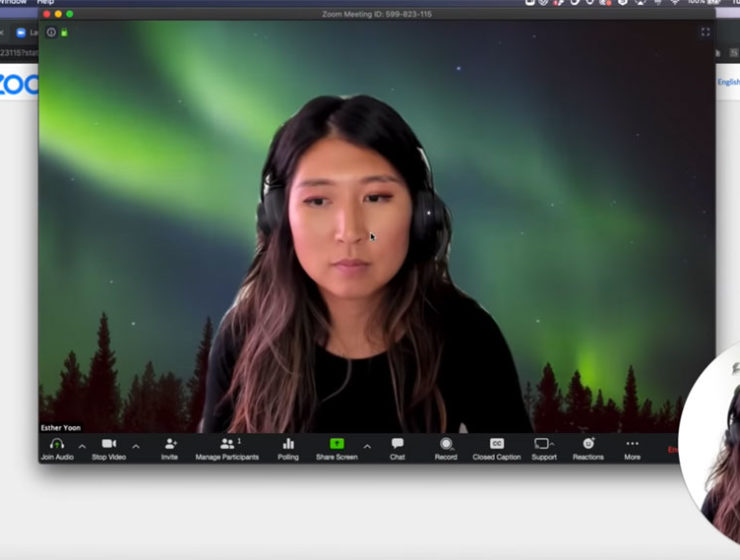Click the green Share Screen button

337,444
